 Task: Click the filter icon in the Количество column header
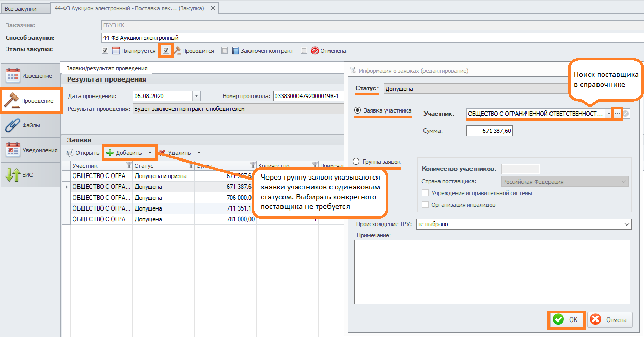315,166
